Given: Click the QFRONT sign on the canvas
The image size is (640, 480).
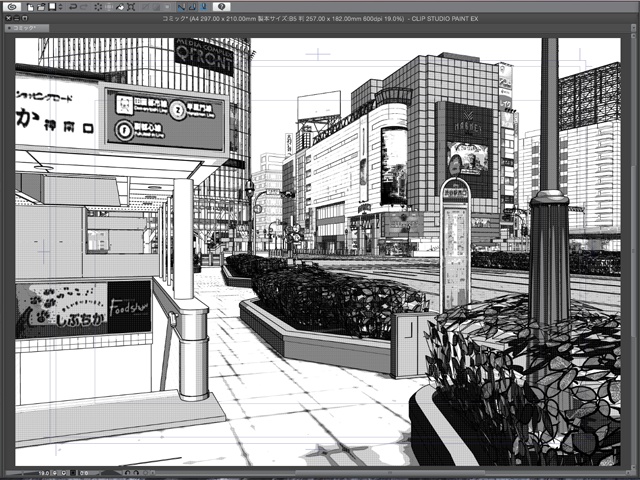Looking at the screenshot, I should click(204, 56).
